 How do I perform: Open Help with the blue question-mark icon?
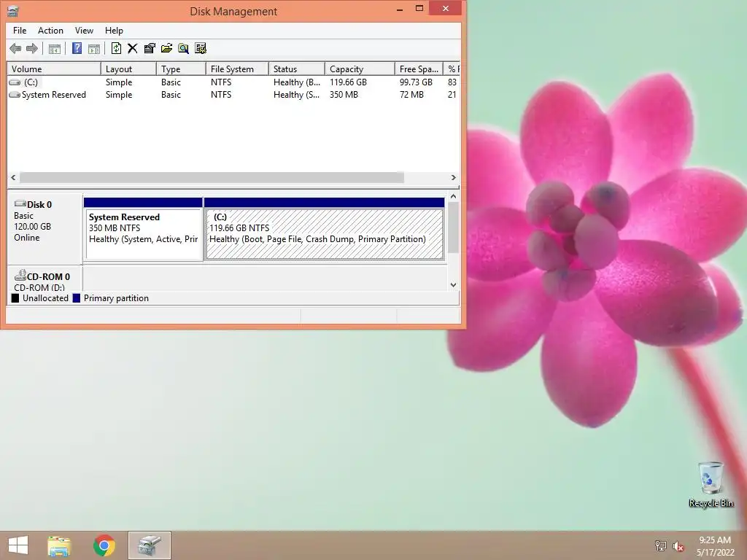(x=77, y=48)
